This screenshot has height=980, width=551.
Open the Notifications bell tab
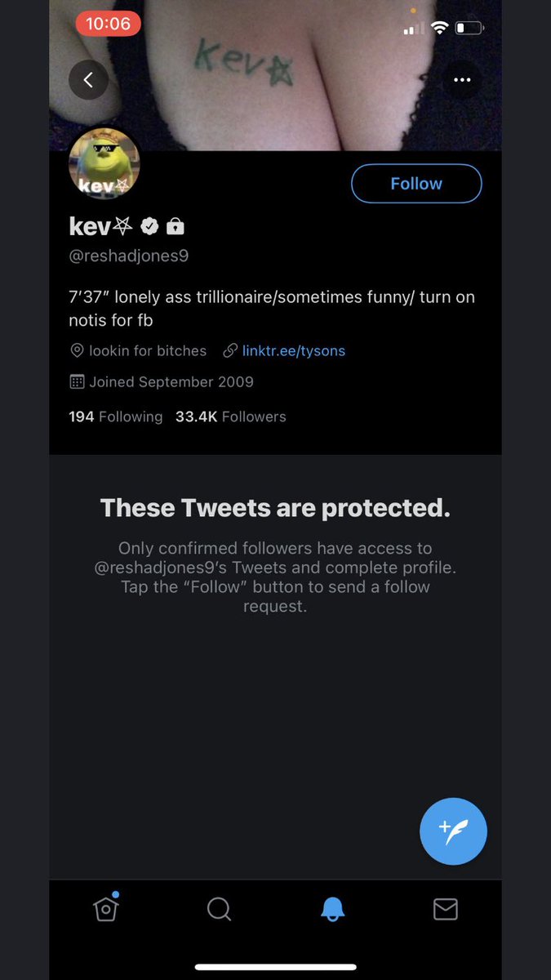[331, 909]
